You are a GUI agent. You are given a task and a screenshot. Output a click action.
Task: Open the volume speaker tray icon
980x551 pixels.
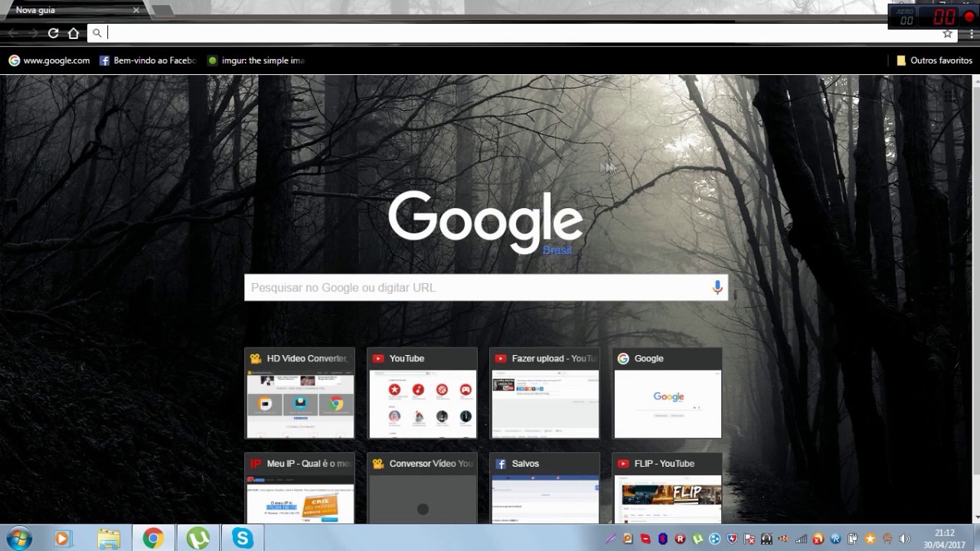pyautogui.click(x=904, y=539)
